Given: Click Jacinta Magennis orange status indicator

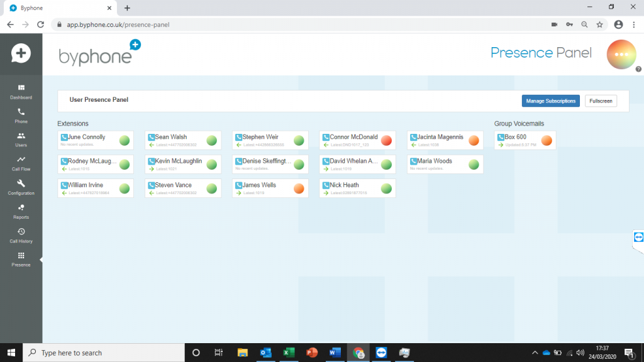Looking at the screenshot, I should pos(474,140).
